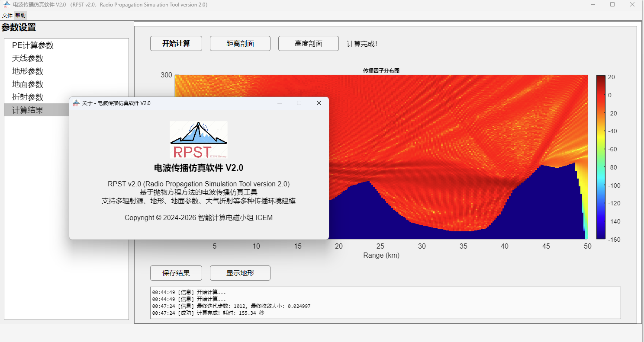
Task: Click the RPST logo in About dialog
Action: (x=199, y=140)
